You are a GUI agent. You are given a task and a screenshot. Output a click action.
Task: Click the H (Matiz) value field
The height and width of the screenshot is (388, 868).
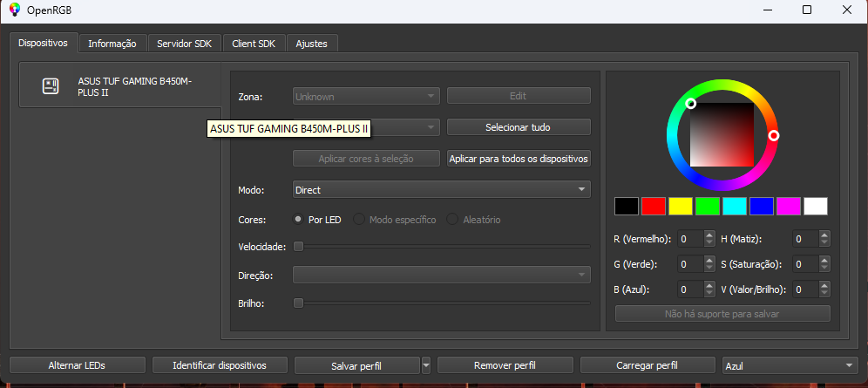[805, 239]
